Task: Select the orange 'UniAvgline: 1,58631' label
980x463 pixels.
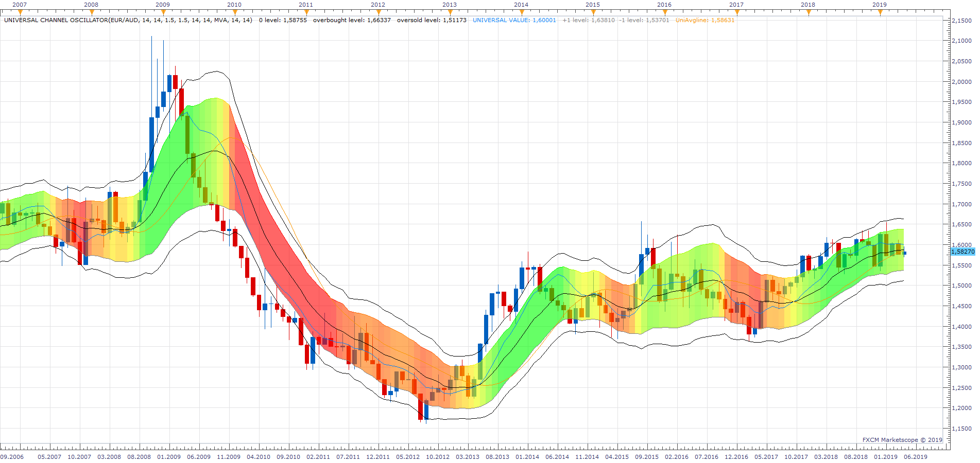Action: 705,20
